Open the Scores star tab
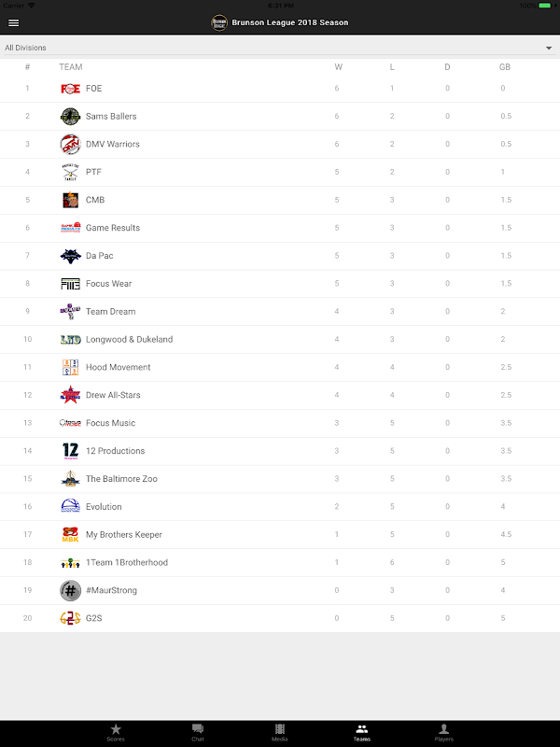The height and width of the screenshot is (747, 560). coord(116,732)
